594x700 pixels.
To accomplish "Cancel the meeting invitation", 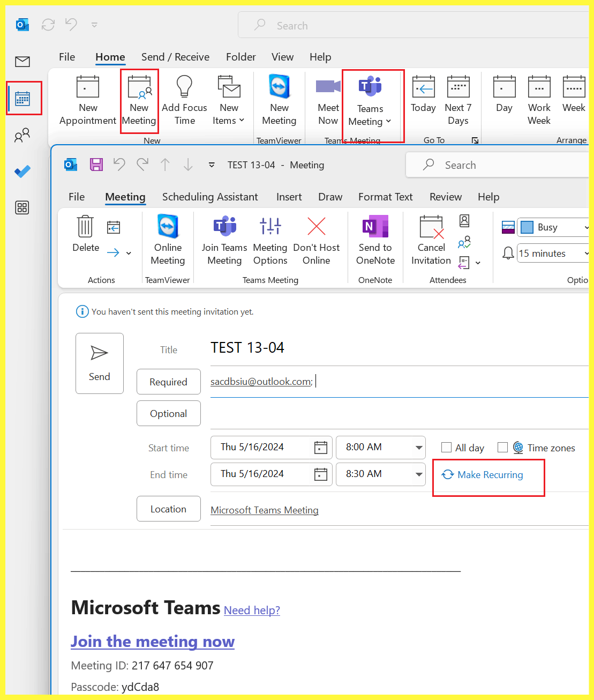I will (431, 240).
